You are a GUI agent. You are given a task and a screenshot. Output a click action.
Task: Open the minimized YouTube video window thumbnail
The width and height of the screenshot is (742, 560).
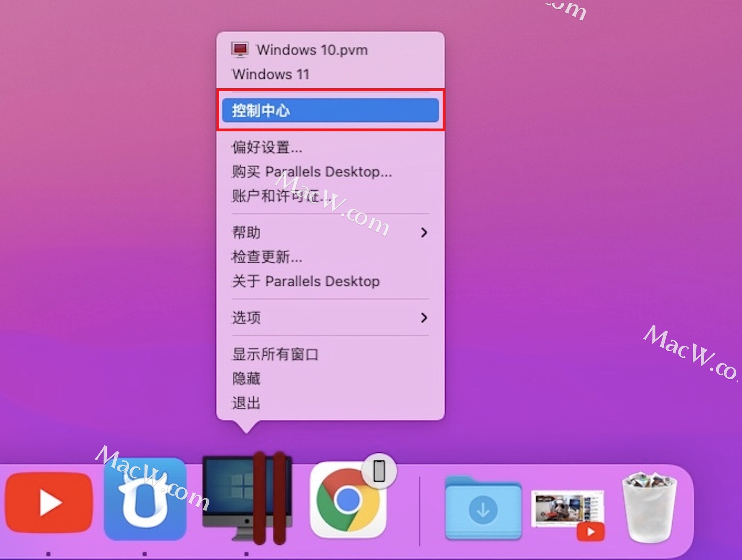pyautogui.click(x=568, y=515)
